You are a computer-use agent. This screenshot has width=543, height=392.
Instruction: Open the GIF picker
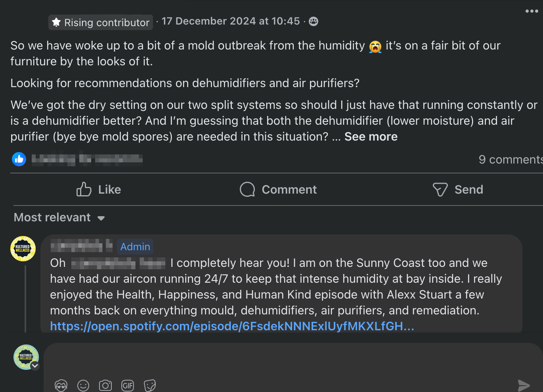tap(128, 385)
